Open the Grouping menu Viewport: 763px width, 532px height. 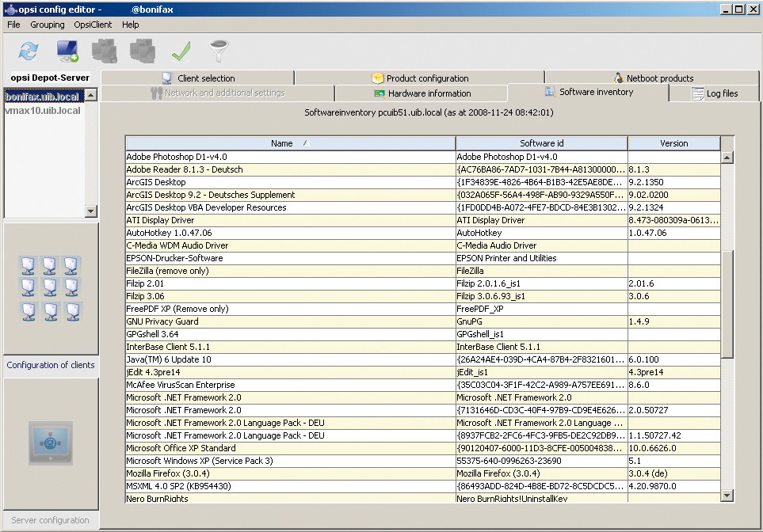[48, 25]
